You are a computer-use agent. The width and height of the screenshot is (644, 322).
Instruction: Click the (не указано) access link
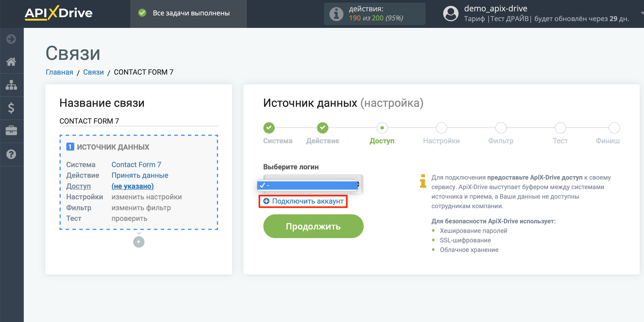tap(132, 186)
